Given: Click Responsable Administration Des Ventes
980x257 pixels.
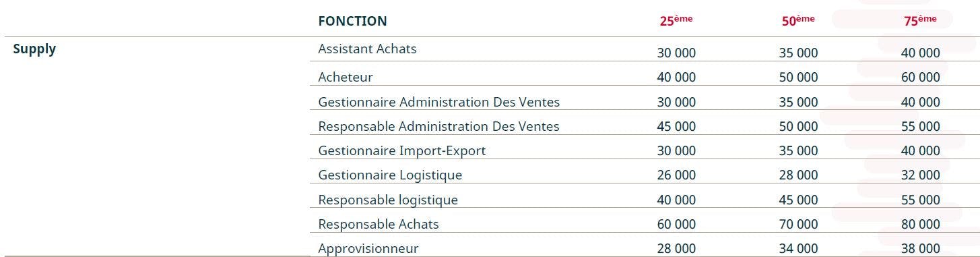Looking at the screenshot, I should click(x=438, y=126).
